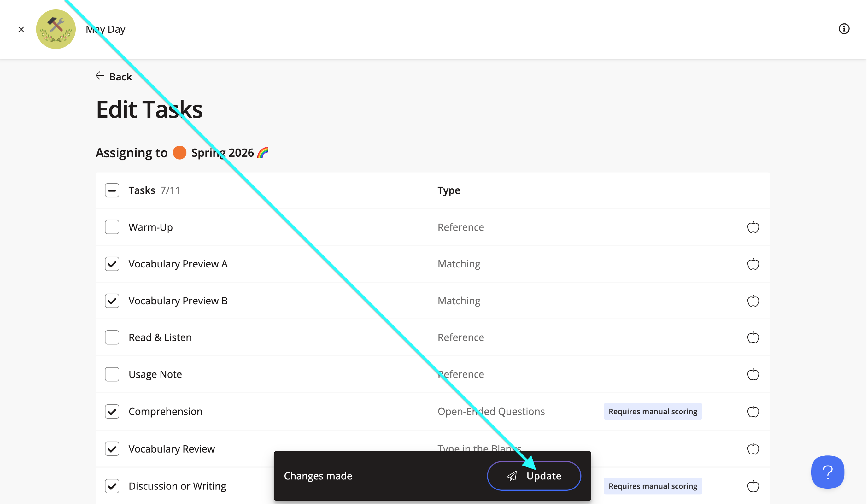This screenshot has width=867, height=504.
Task: Click the Update button
Action: point(534,476)
